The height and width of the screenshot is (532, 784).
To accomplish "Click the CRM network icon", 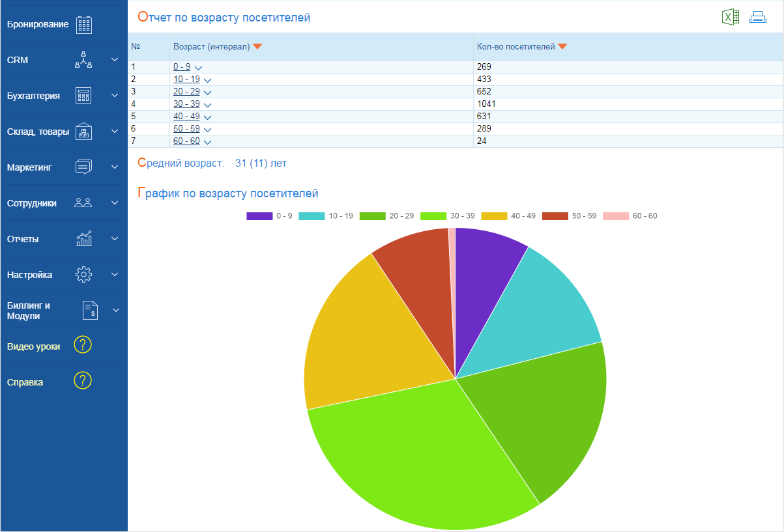I will pyautogui.click(x=83, y=60).
